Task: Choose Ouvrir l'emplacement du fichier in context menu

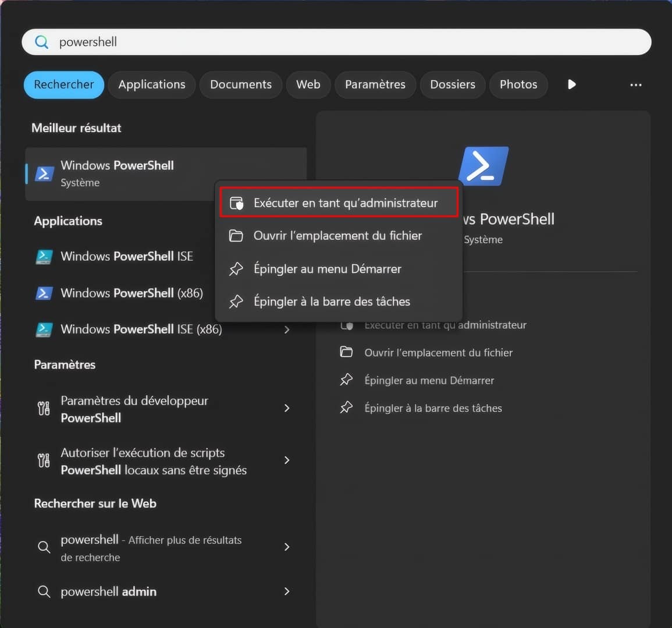Action: 337,236
